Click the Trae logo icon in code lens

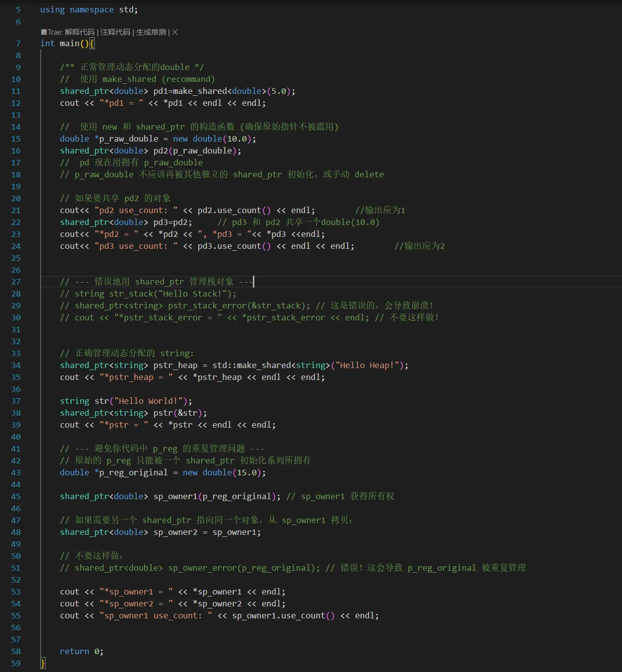tap(44, 32)
